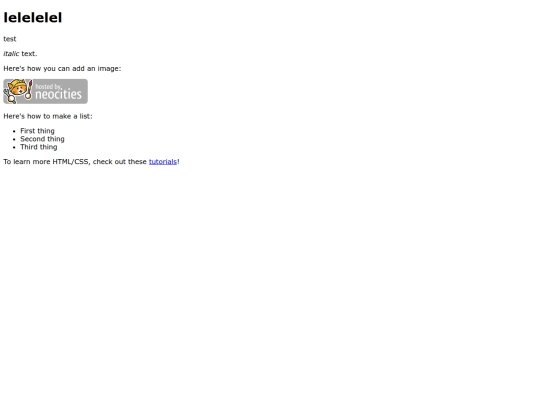The width and height of the screenshot is (540, 405).
Task: Click the italic word in second paragraph
Action: pos(11,54)
